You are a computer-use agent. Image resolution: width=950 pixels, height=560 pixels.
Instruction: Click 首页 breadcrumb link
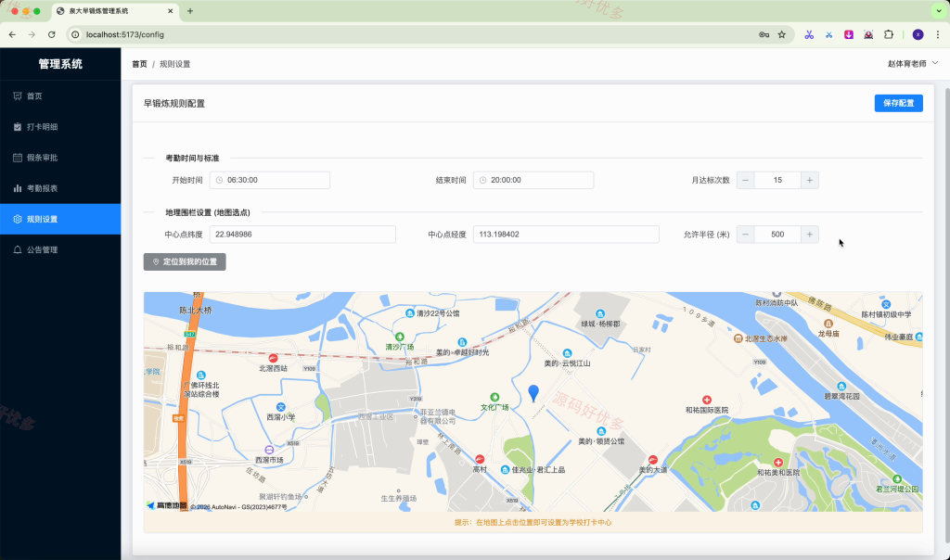(x=139, y=64)
